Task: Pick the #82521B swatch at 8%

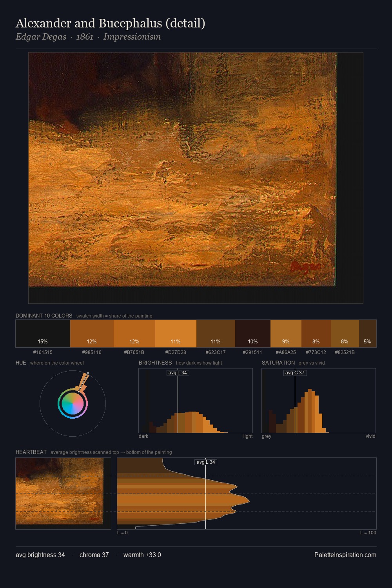Action: 345,334
